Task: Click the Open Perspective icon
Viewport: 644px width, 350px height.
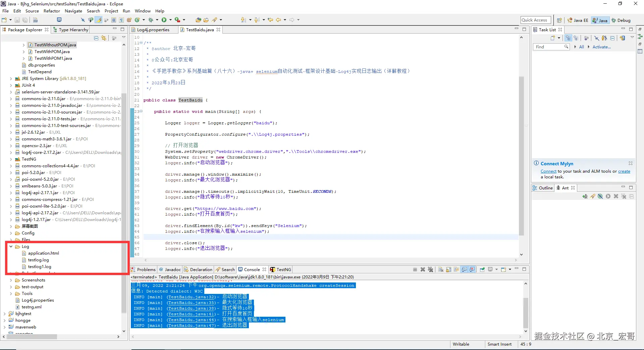Action: tap(559, 20)
